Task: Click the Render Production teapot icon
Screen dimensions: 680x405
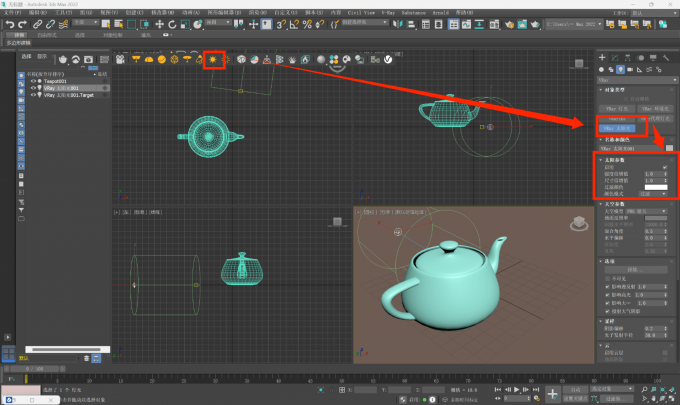Action: [535, 24]
